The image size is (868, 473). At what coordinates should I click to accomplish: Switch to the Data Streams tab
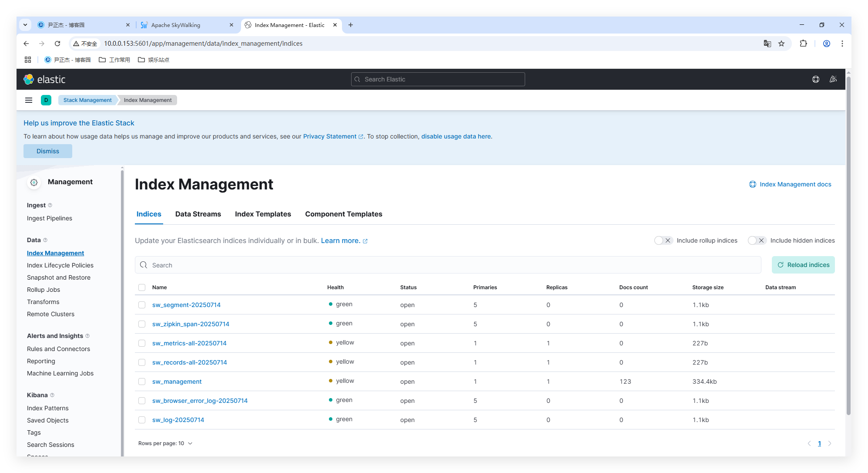pos(198,214)
